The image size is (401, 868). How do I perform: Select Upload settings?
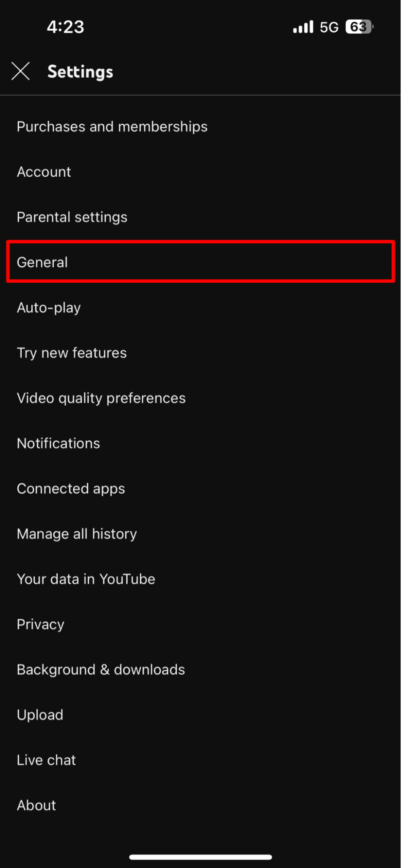pos(40,714)
